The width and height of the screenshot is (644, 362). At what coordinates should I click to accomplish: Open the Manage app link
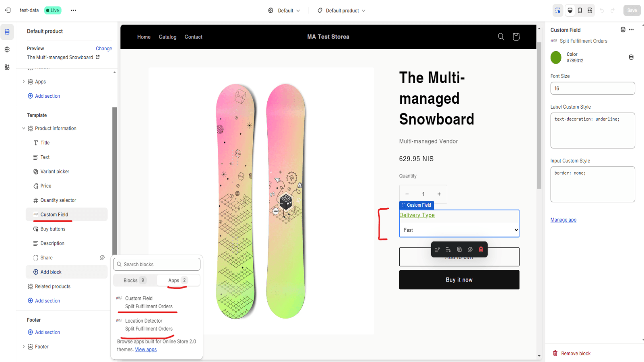click(x=563, y=220)
